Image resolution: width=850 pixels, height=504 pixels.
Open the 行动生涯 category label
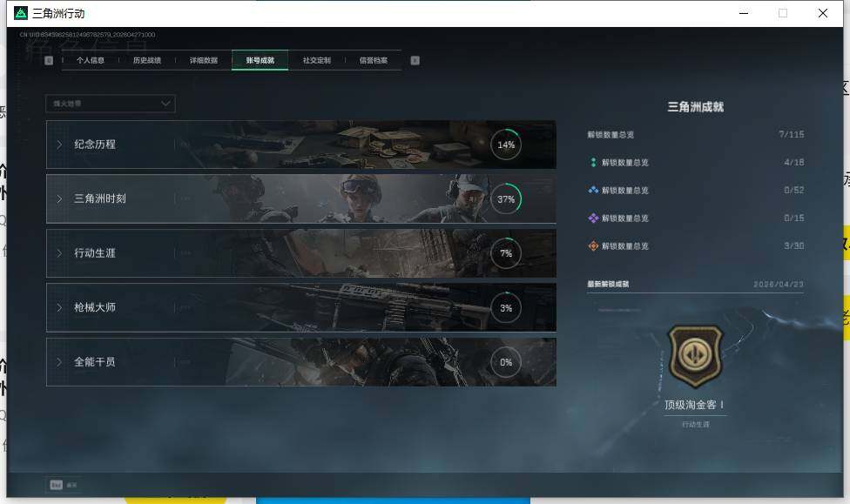pos(95,252)
